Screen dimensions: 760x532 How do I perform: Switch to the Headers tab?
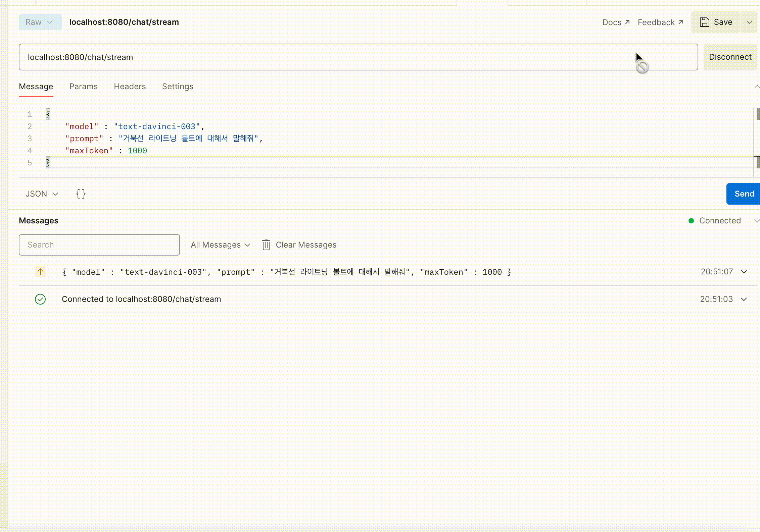(x=130, y=87)
